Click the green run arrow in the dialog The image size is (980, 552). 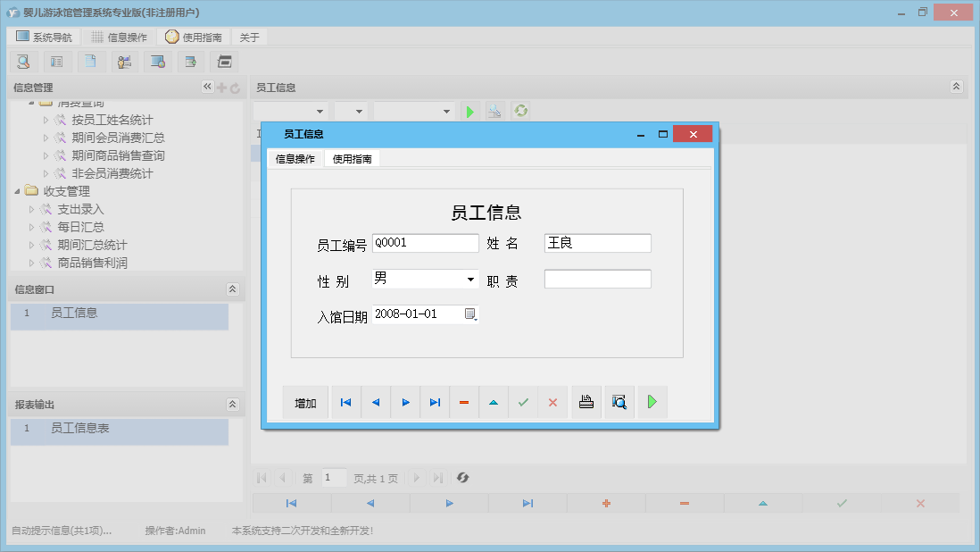[652, 402]
